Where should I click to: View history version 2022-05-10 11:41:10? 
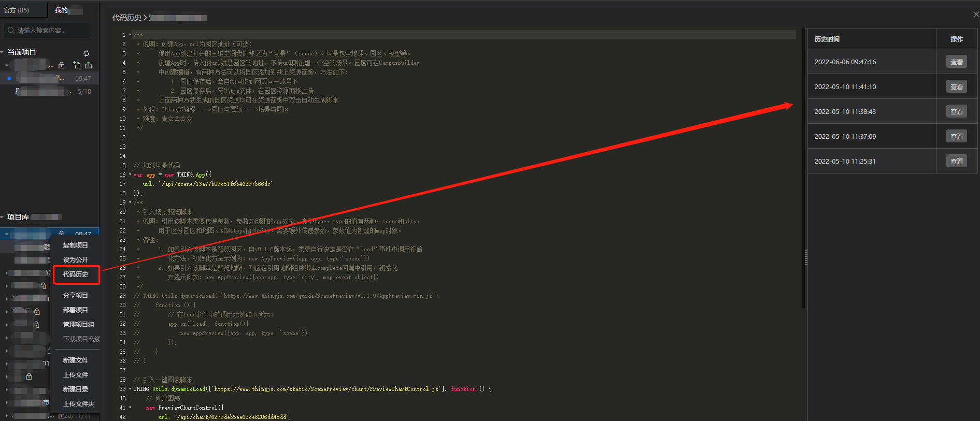pos(957,86)
